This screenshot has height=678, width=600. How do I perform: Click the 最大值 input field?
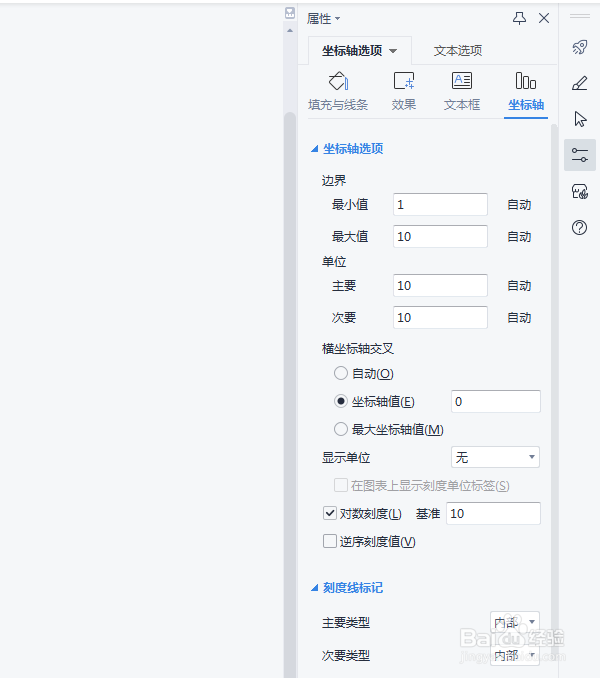pyautogui.click(x=440, y=236)
